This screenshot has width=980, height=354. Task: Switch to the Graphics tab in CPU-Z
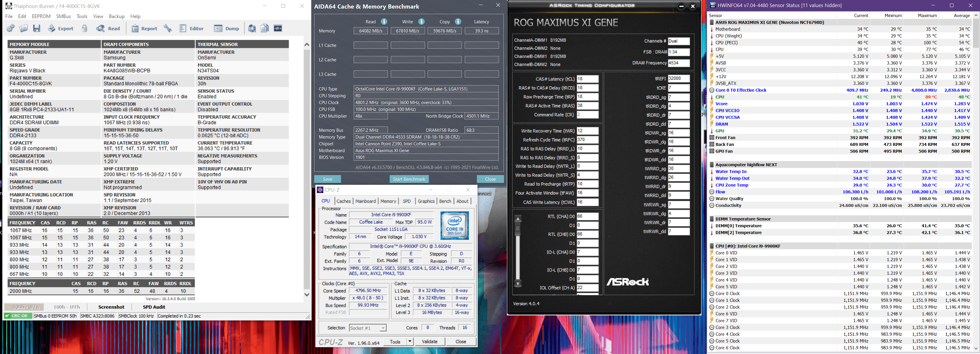coord(426,201)
